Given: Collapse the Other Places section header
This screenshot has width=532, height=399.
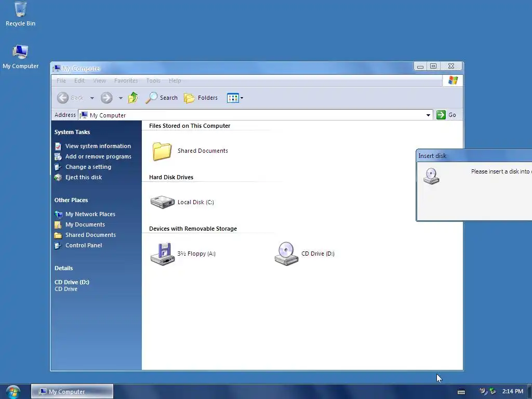Looking at the screenshot, I should 71,200.
